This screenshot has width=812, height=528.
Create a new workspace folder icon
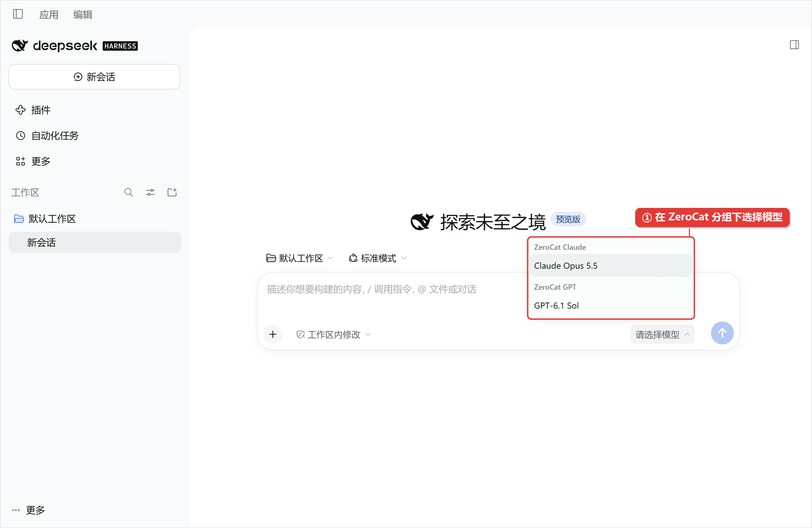tap(172, 192)
